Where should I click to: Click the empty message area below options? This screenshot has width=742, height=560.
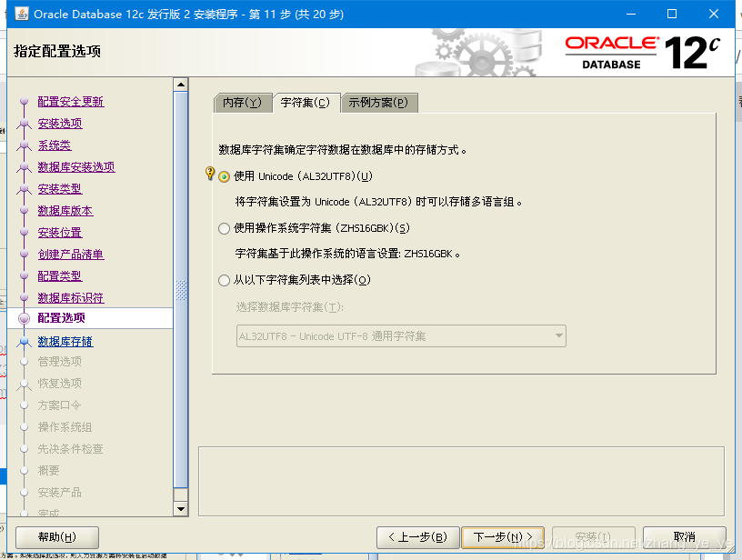click(x=461, y=482)
